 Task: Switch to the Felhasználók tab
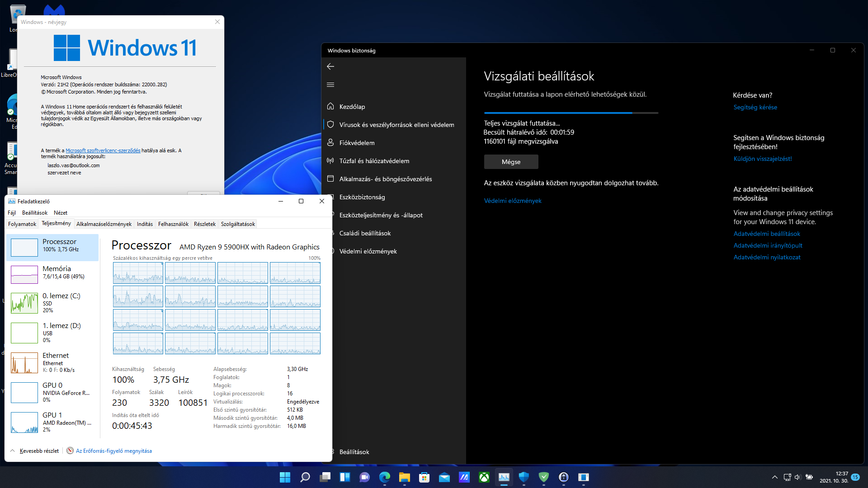(173, 224)
